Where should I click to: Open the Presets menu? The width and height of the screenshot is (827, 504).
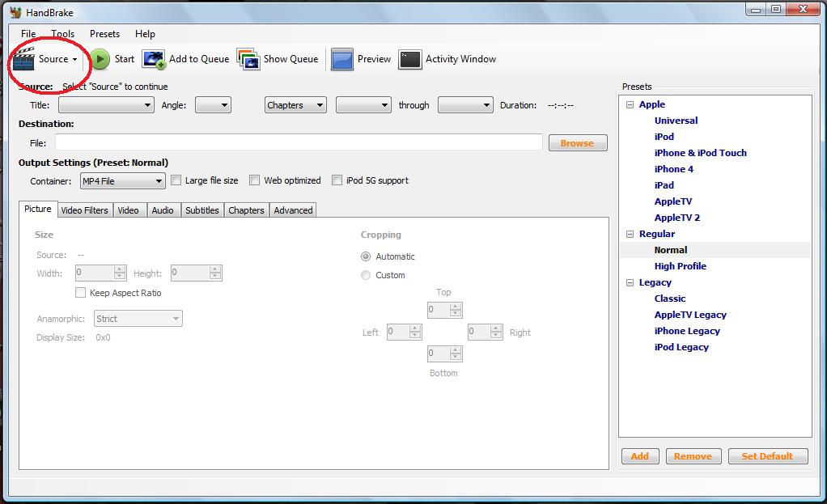pos(104,34)
